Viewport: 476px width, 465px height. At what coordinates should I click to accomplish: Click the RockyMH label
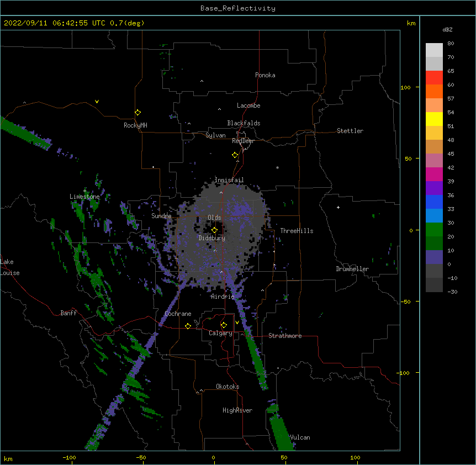(135, 125)
